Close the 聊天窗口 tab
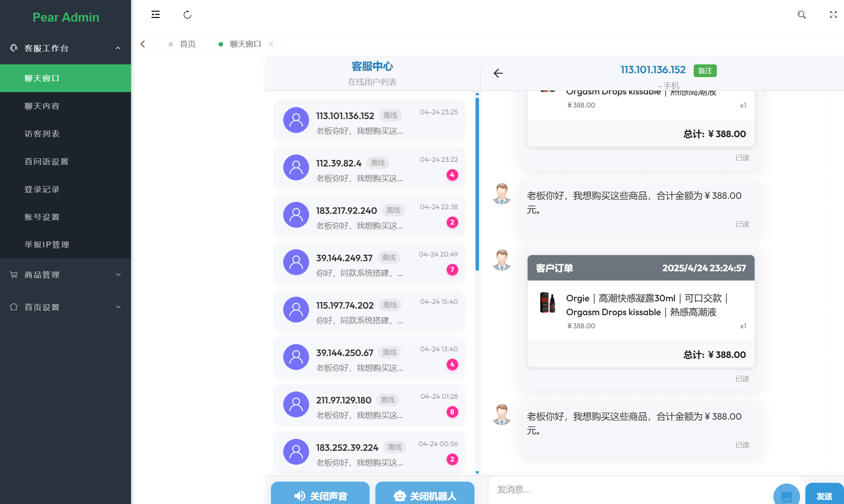844x504 pixels. point(271,44)
